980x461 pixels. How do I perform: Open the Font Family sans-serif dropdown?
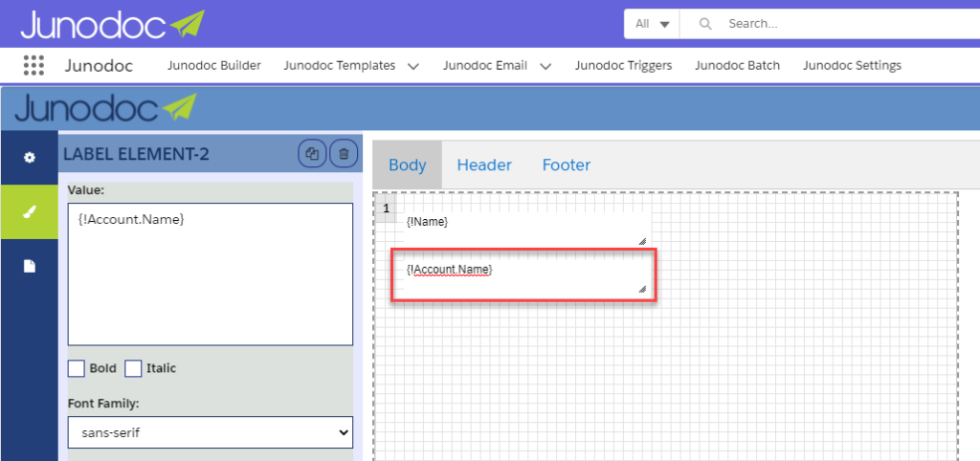point(210,432)
